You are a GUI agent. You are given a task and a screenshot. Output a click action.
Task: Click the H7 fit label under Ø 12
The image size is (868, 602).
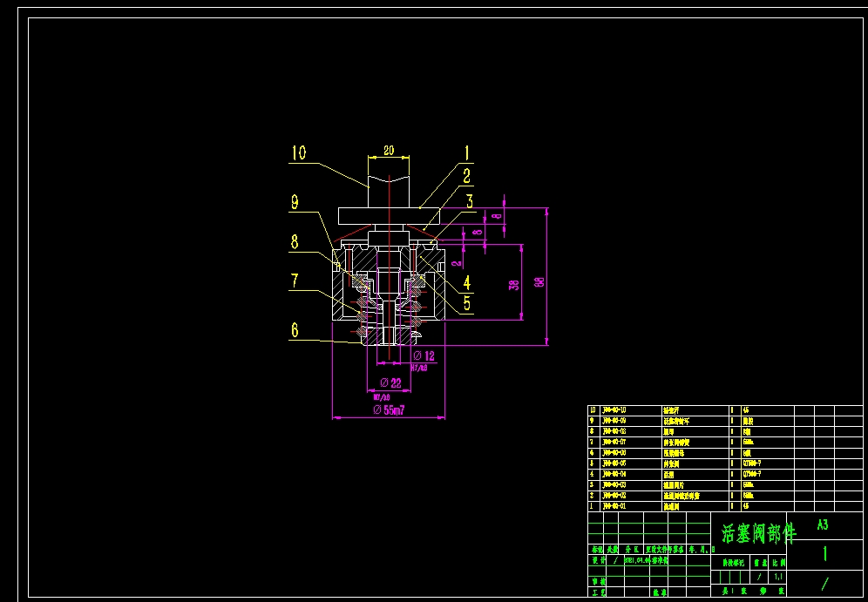click(x=419, y=368)
